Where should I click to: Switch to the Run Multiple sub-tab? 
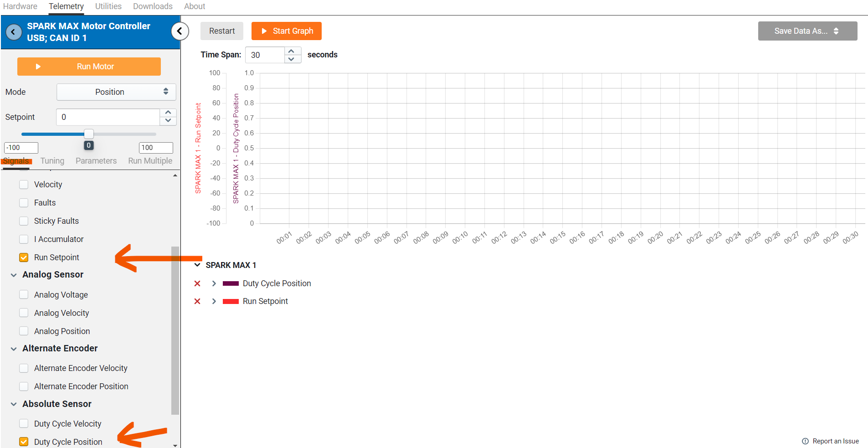click(x=150, y=161)
